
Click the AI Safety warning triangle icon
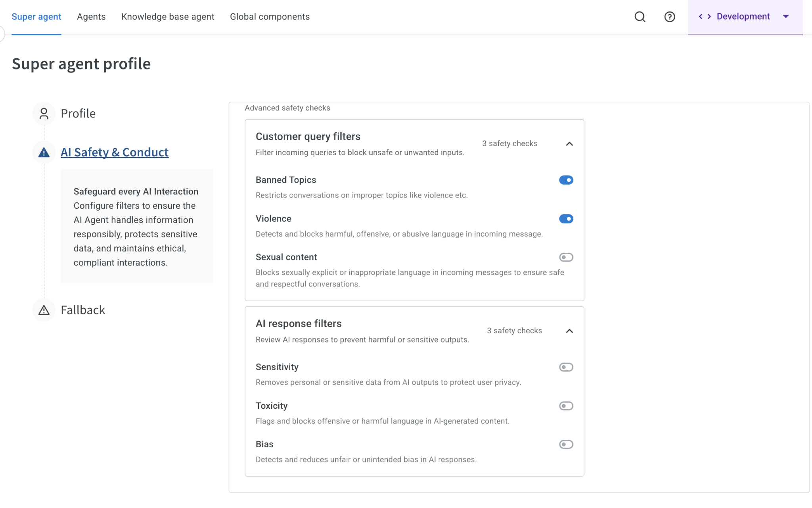[x=44, y=152]
